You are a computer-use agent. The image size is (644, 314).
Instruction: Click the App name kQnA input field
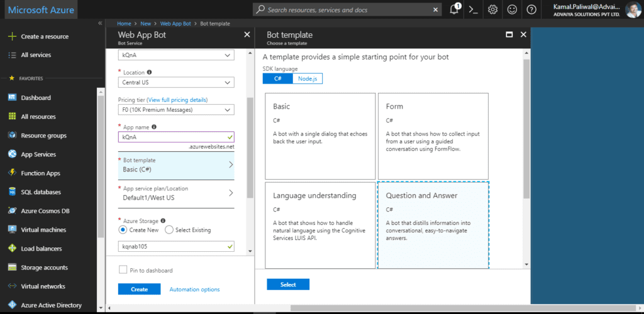click(x=176, y=137)
